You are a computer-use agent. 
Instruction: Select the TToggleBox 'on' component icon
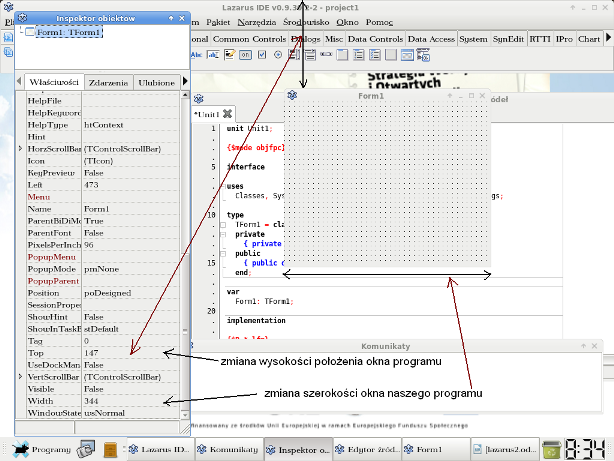pos(246,55)
